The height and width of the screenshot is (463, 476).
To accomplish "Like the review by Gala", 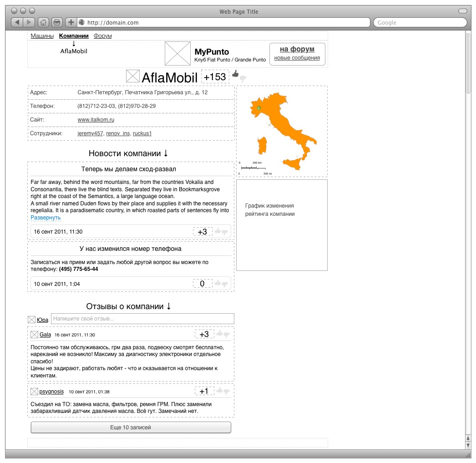I will (x=219, y=334).
